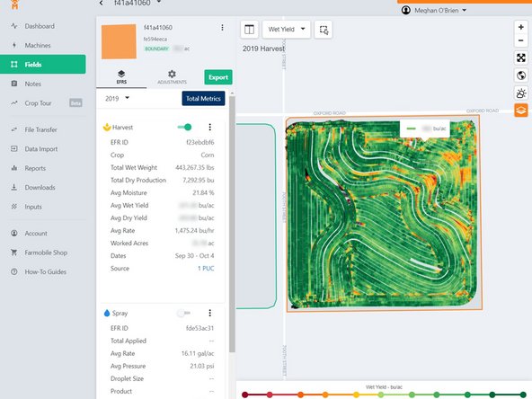Viewport: 532px width, 399px height.
Task: Open the Machines page
Action: pos(38,45)
